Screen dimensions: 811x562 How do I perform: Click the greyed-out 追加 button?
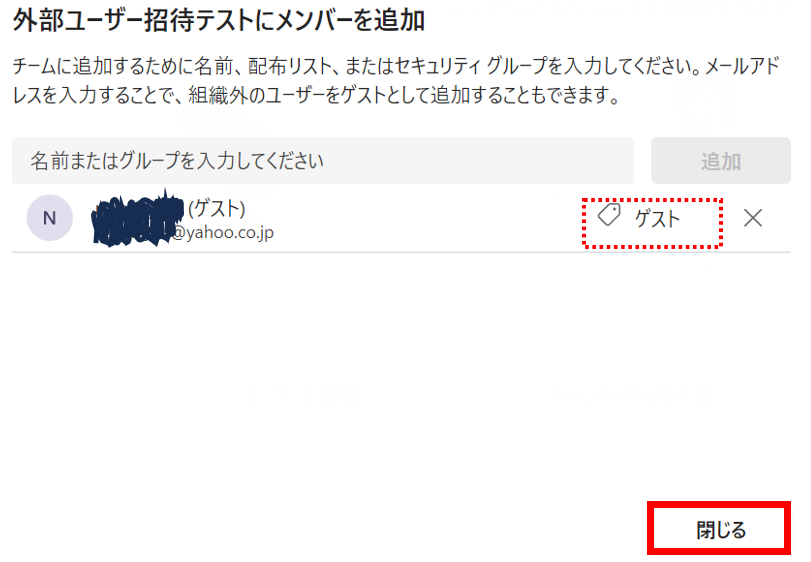720,161
